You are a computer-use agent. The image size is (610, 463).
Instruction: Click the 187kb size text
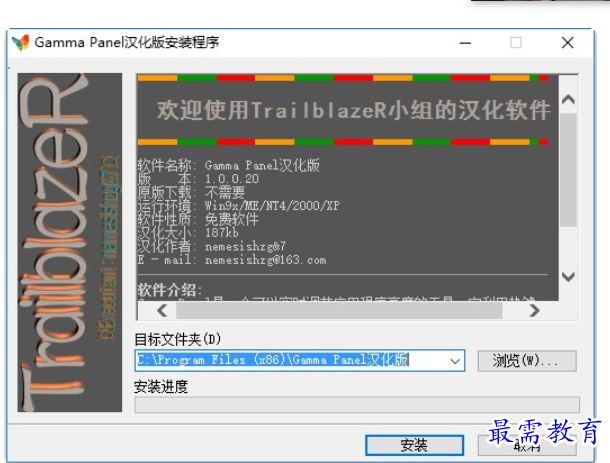tap(222, 233)
